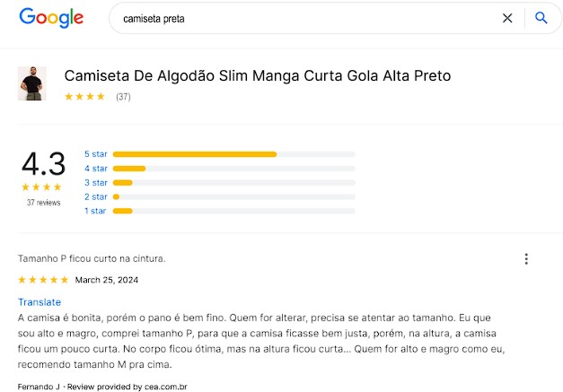Filter reviews by 4 star
Viewport: 563px width, 392px height.
tap(95, 168)
